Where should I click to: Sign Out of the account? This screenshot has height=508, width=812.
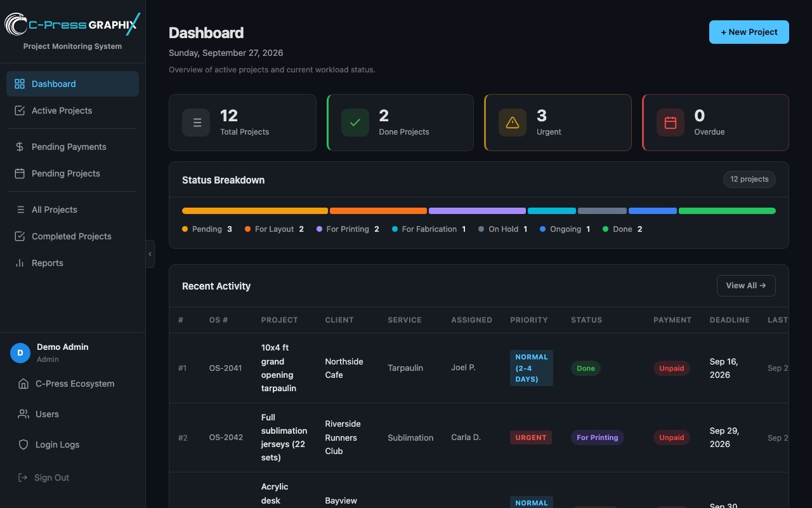72,478
